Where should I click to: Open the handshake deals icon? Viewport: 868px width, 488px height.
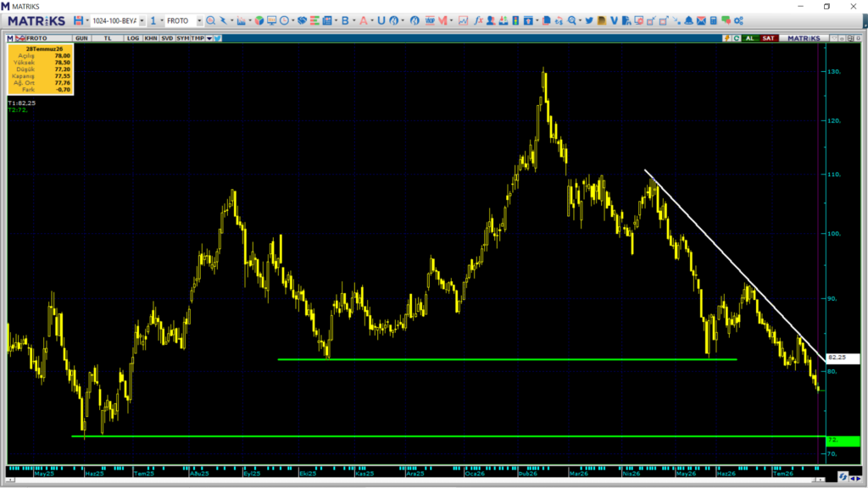pos(303,20)
